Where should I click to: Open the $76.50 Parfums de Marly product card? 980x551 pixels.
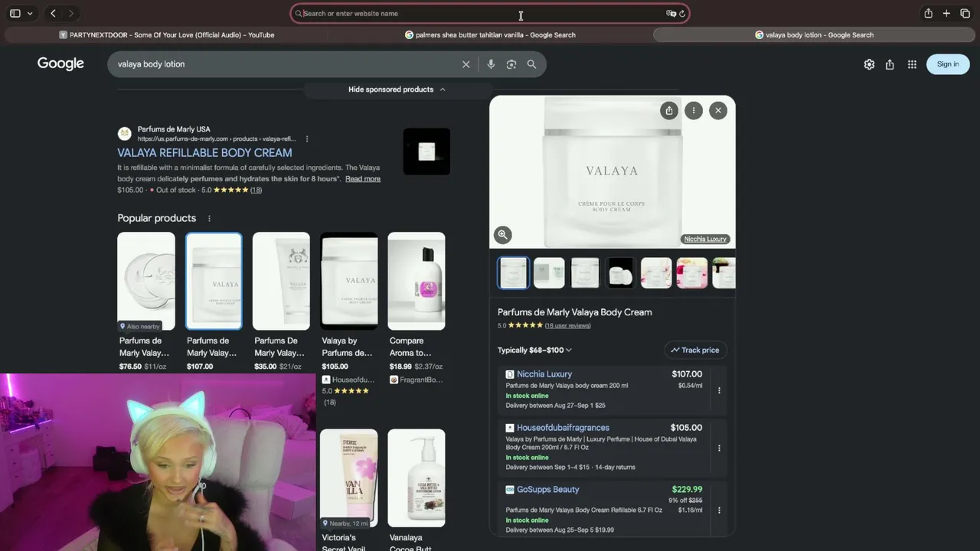[146, 302]
